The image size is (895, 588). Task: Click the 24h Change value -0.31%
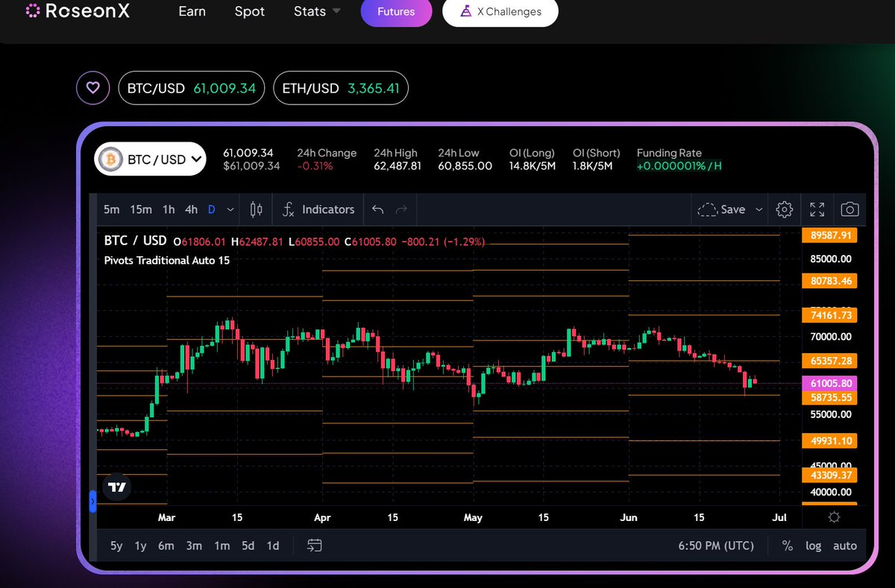tap(315, 166)
